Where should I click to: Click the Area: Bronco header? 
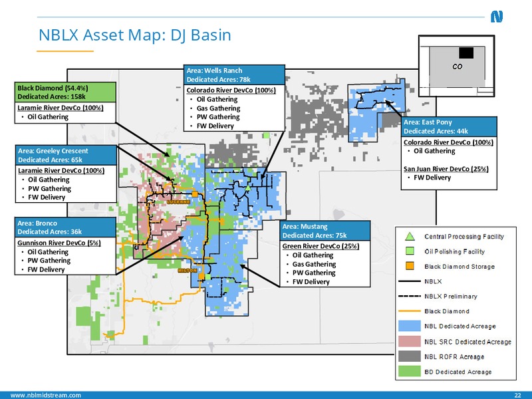pyautogui.click(x=65, y=227)
